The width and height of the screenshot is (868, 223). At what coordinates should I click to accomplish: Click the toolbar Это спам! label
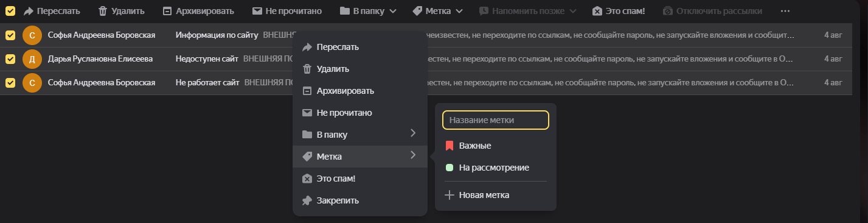626,11
